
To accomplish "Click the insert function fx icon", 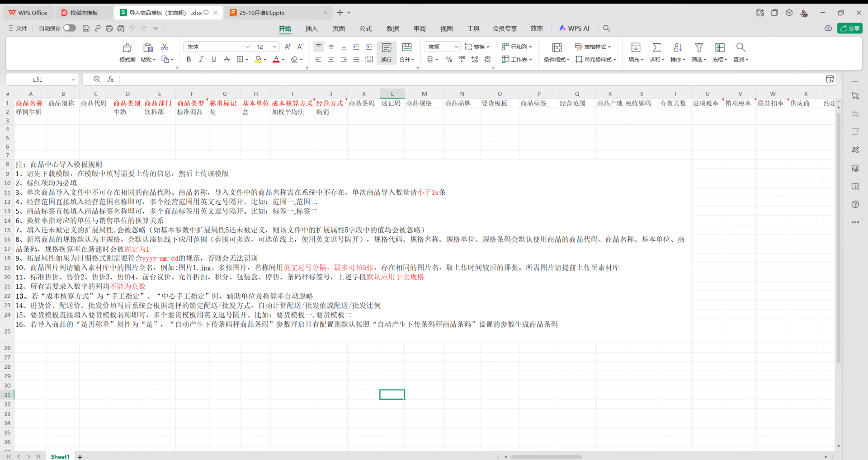I will pos(110,80).
